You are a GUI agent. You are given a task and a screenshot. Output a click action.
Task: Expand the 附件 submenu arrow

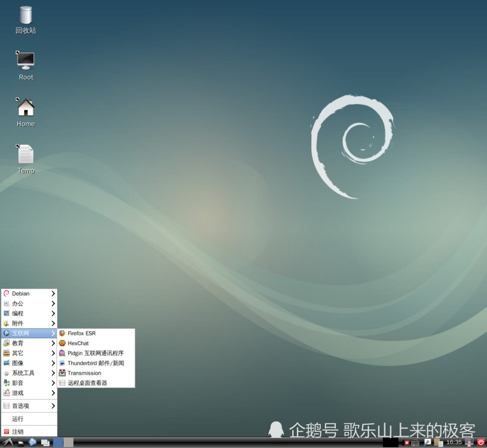tap(53, 323)
